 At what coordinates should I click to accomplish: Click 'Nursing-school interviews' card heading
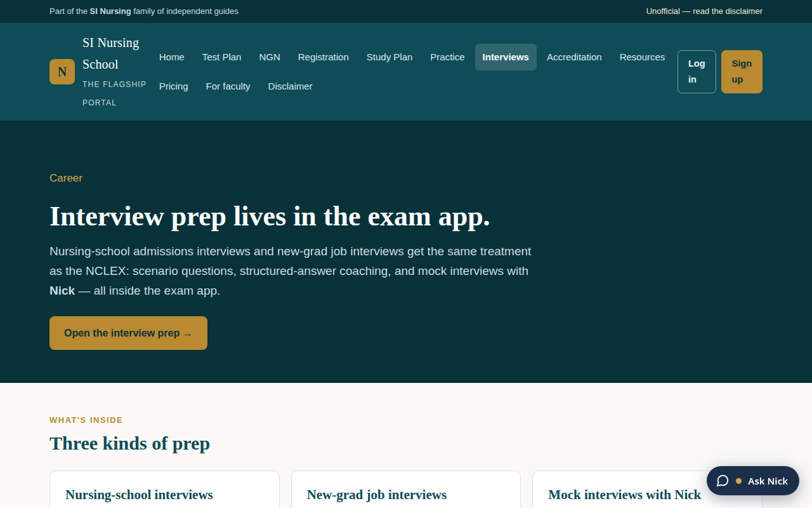139,495
